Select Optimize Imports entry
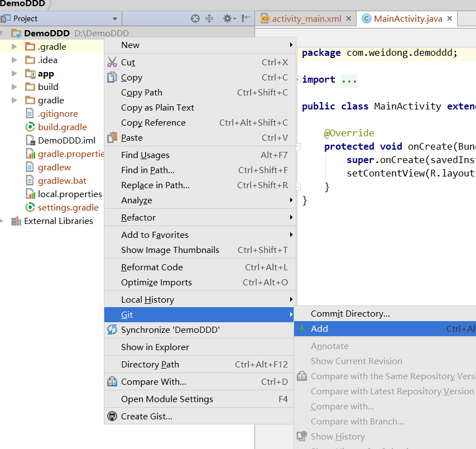 199,282
